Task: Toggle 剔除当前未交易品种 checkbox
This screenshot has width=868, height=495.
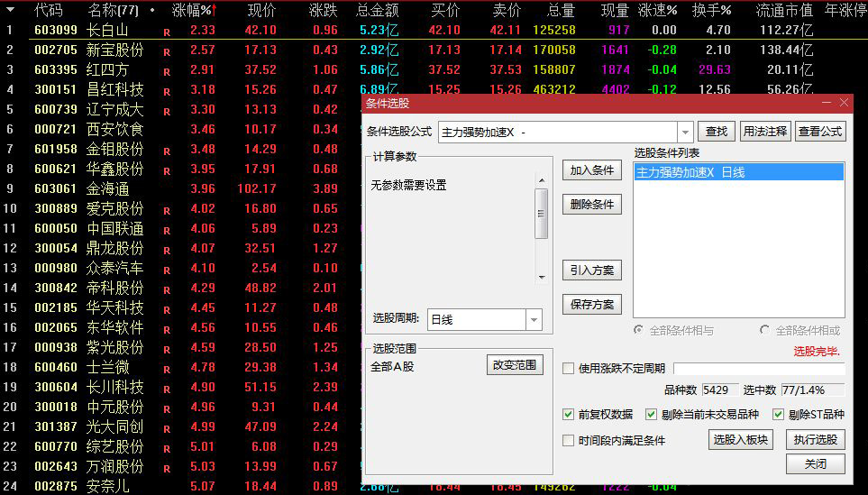Action: point(652,414)
